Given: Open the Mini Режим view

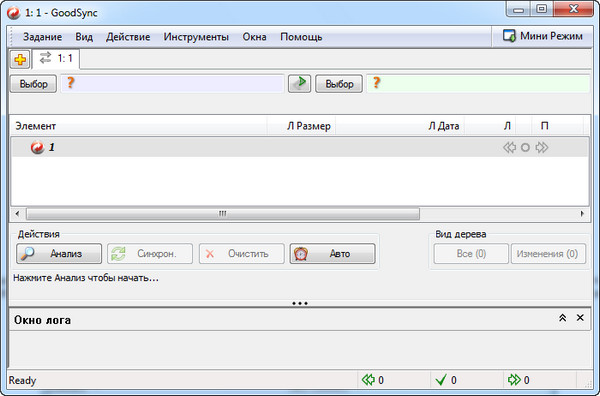Looking at the screenshot, I should [543, 36].
